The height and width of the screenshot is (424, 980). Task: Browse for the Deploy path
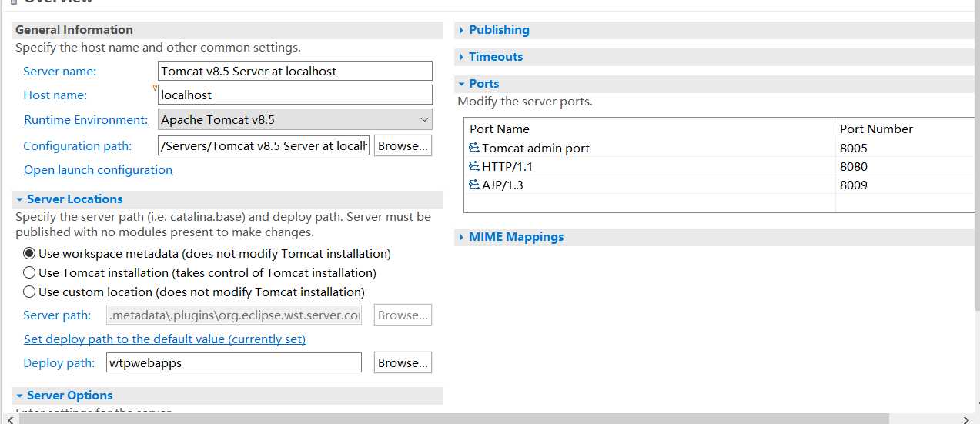point(403,362)
